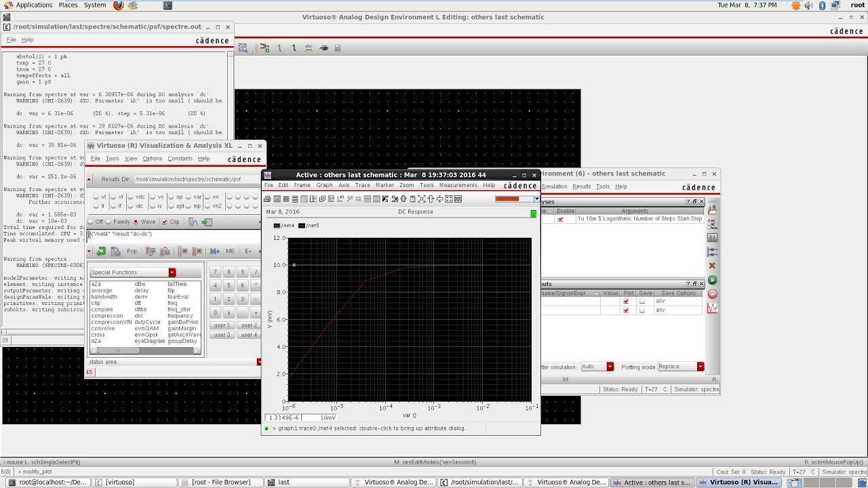Collapse the calculator buffer toolbar triangle

(x=89, y=251)
